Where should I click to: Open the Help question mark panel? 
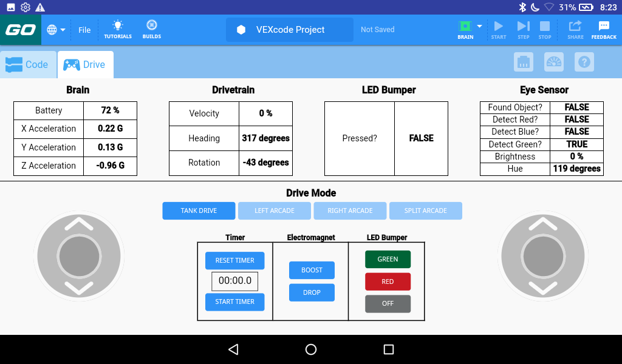(584, 61)
